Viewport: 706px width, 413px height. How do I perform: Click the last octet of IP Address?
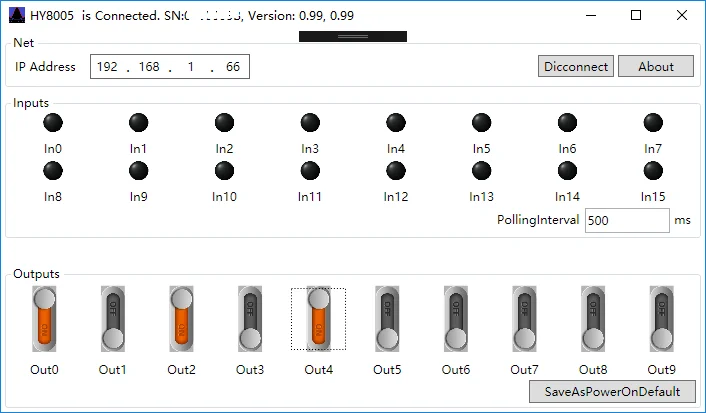coord(233,67)
